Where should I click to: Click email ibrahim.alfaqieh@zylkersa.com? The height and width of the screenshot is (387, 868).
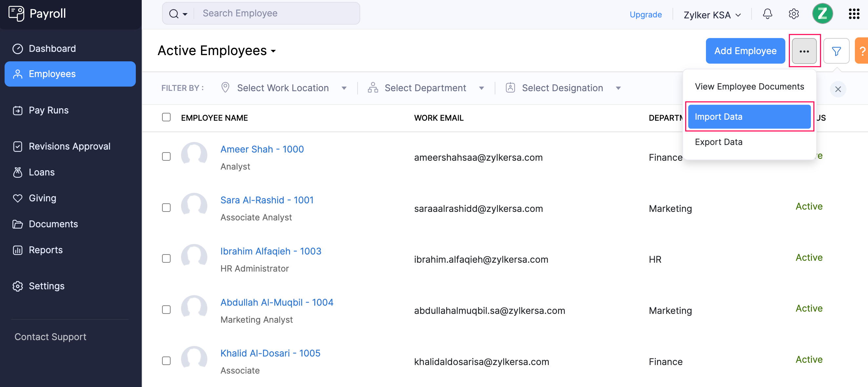click(x=481, y=259)
